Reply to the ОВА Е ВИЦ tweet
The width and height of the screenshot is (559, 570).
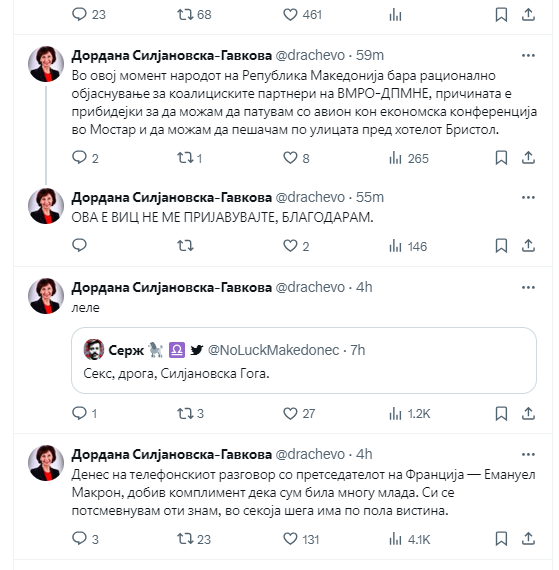pos(79,246)
